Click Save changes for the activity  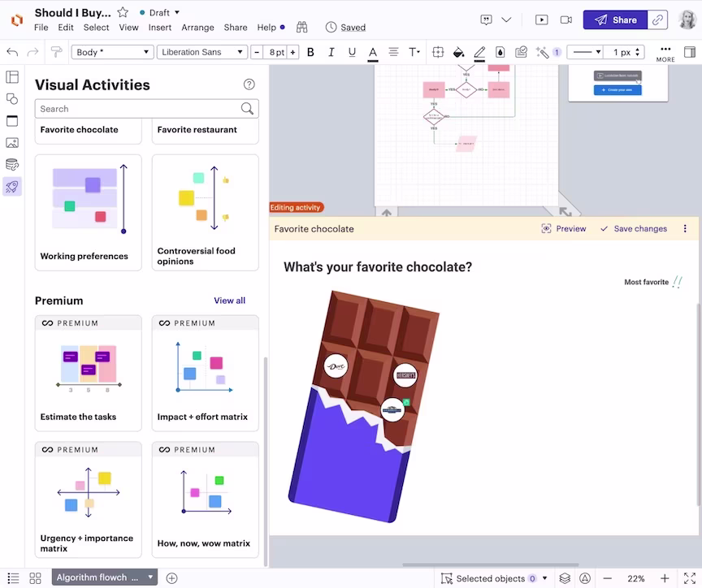(x=634, y=229)
